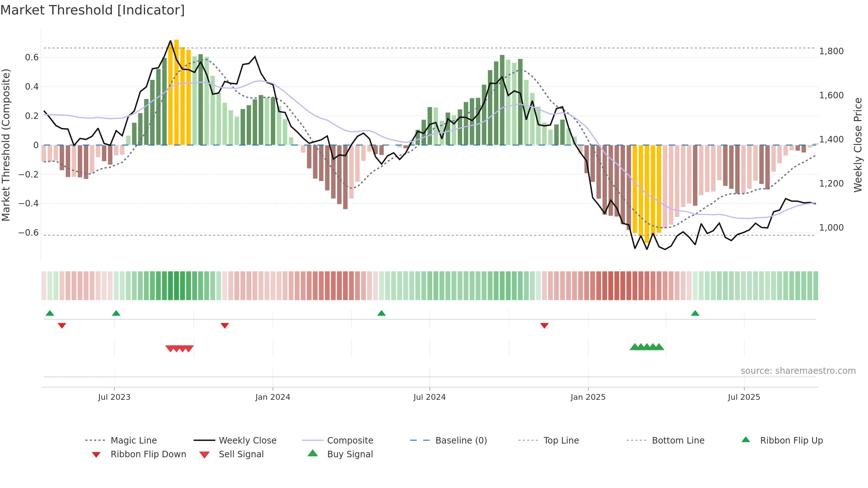Click the source: sharemaestro.com text
The width and height of the screenshot is (868, 488).
point(798,371)
